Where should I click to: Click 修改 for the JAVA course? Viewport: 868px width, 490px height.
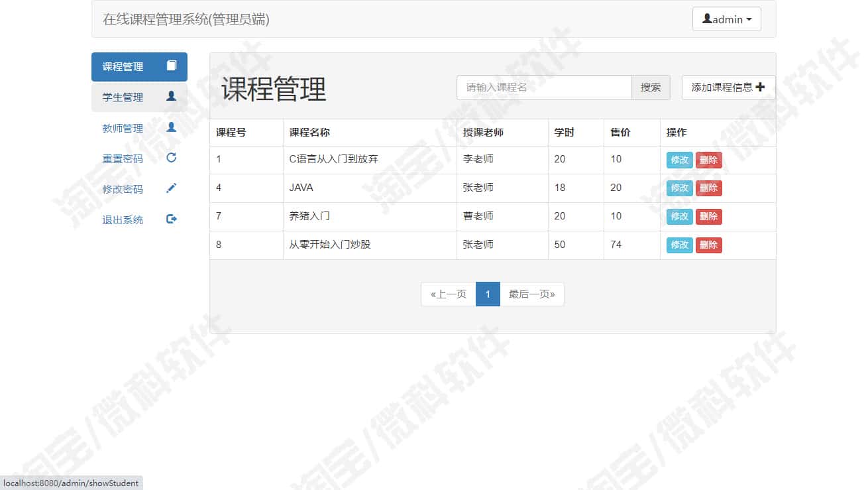coord(679,188)
